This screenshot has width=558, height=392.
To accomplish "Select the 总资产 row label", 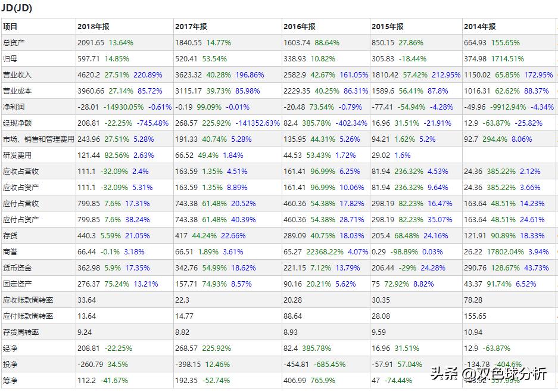I will pos(14,43).
